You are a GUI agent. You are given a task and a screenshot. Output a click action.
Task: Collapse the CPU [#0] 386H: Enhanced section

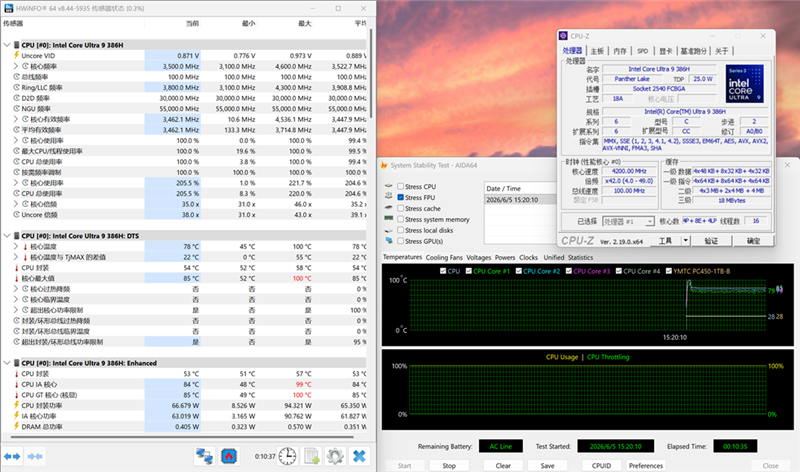coord(7,363)
